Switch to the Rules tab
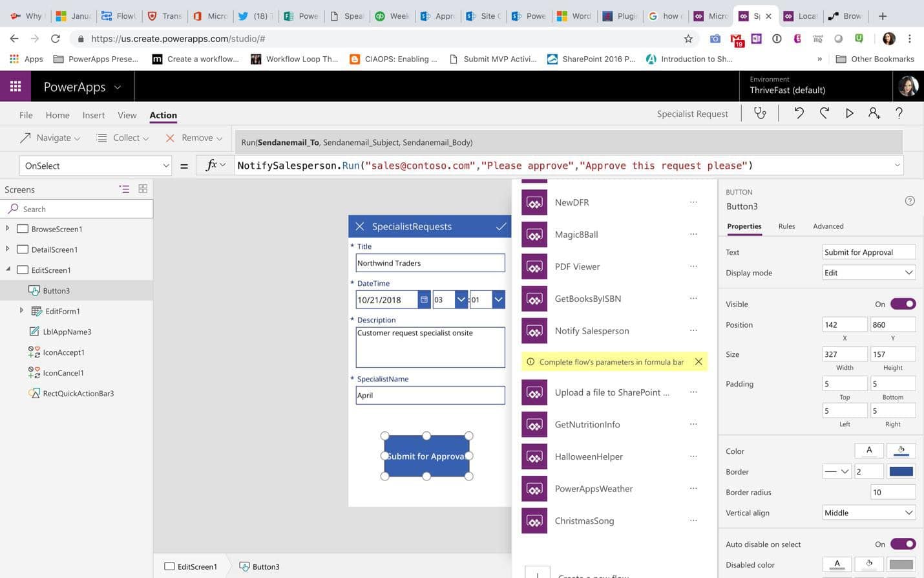 [x=786, y=226]
